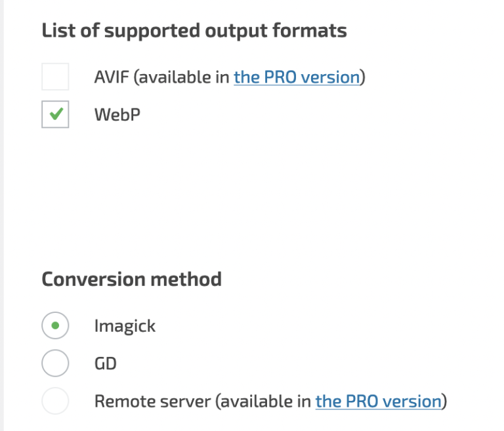
Task: Click the word AVIF in the formats list
Action: click(112, 77)
